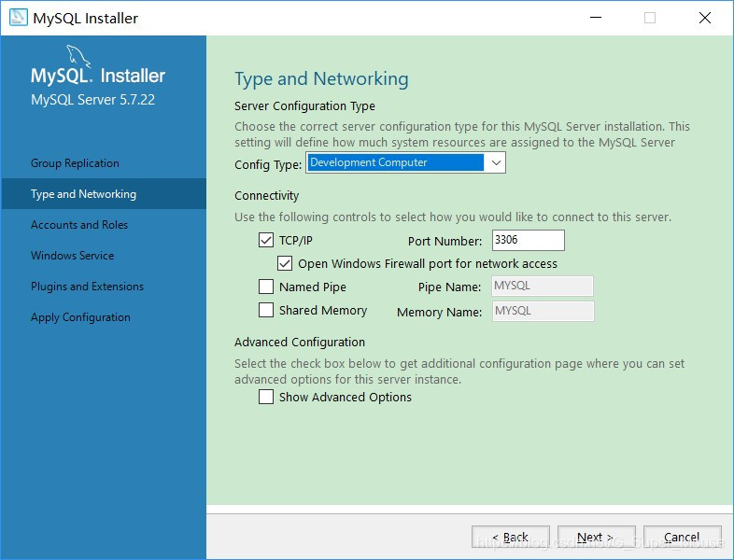Select the Development Computer combo box value
The image size is (734, 560).
tap(396, 162)
